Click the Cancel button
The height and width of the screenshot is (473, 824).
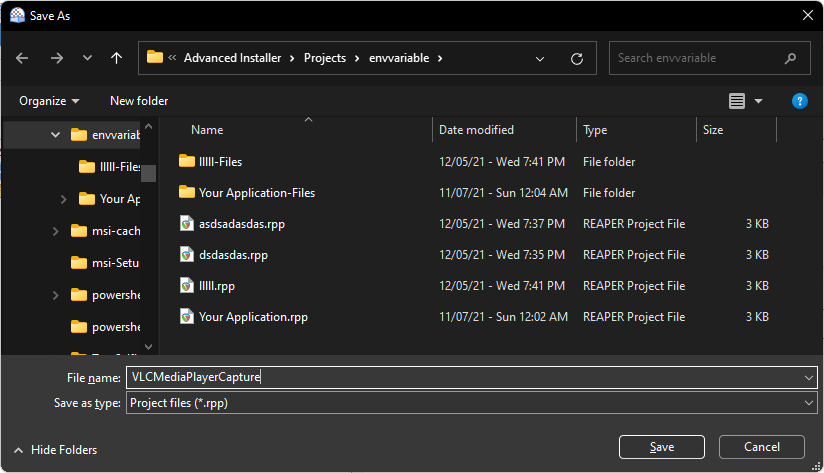pos(761,447)
